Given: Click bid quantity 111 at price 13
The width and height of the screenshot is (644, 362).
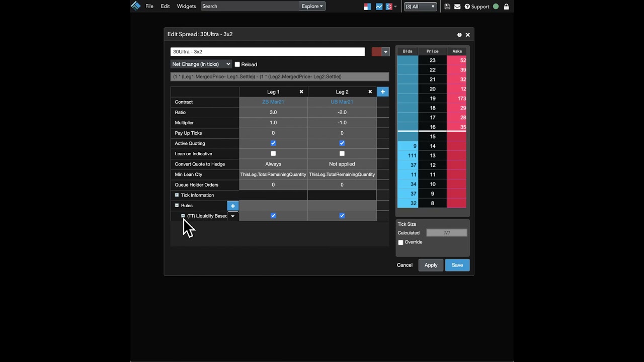Looking at the screenshot, I should click(408, 156).
